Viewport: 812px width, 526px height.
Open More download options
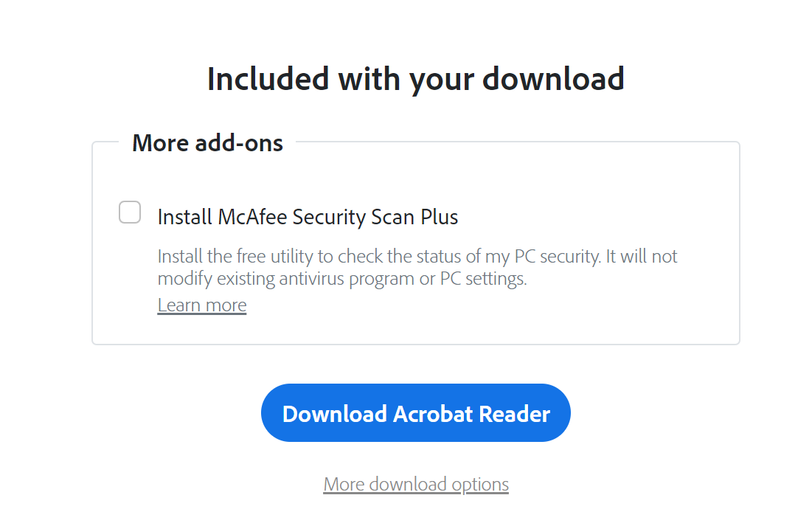(416, 484)
